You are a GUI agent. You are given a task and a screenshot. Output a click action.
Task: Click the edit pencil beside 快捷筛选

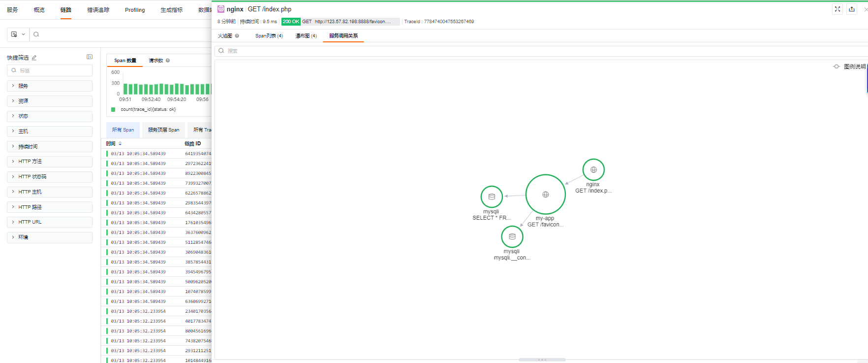click(34, 58)
